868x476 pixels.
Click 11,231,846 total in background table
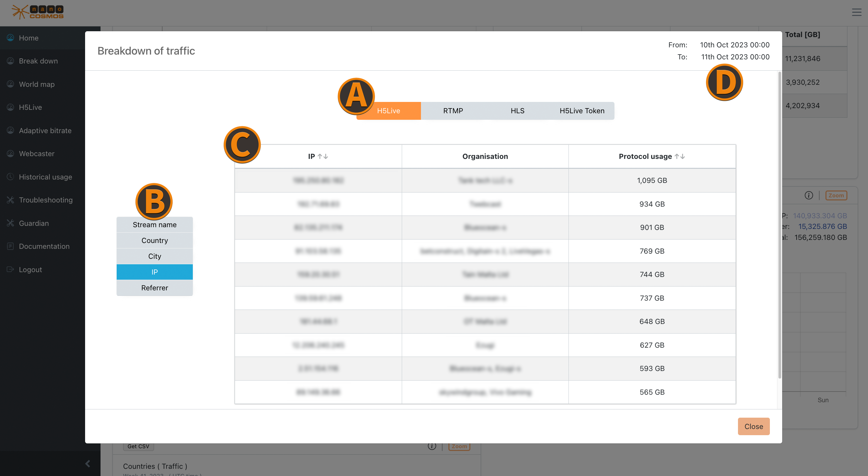pyautogui.click(x=802, y=58)
